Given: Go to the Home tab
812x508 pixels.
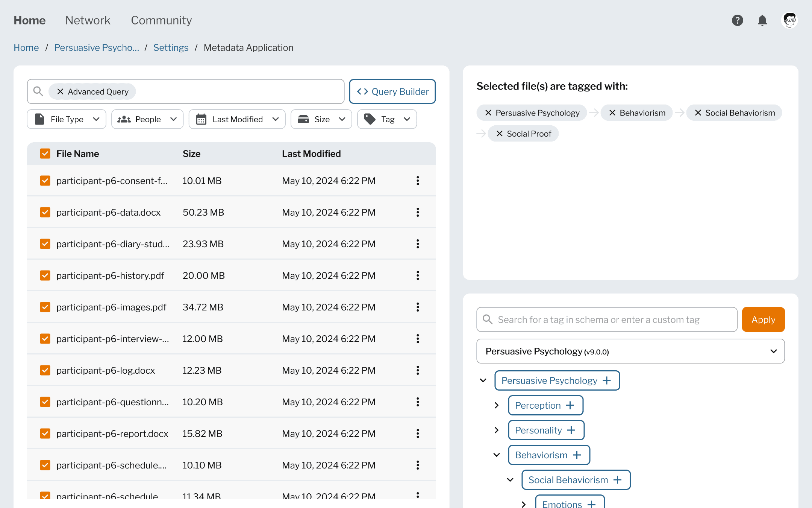Looking at the screenshot, I should point(30,20).
